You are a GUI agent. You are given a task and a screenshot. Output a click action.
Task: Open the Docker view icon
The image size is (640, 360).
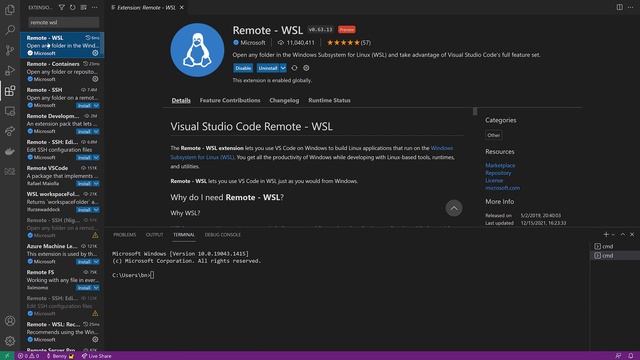pyautogui.click(x=10, y=151)
